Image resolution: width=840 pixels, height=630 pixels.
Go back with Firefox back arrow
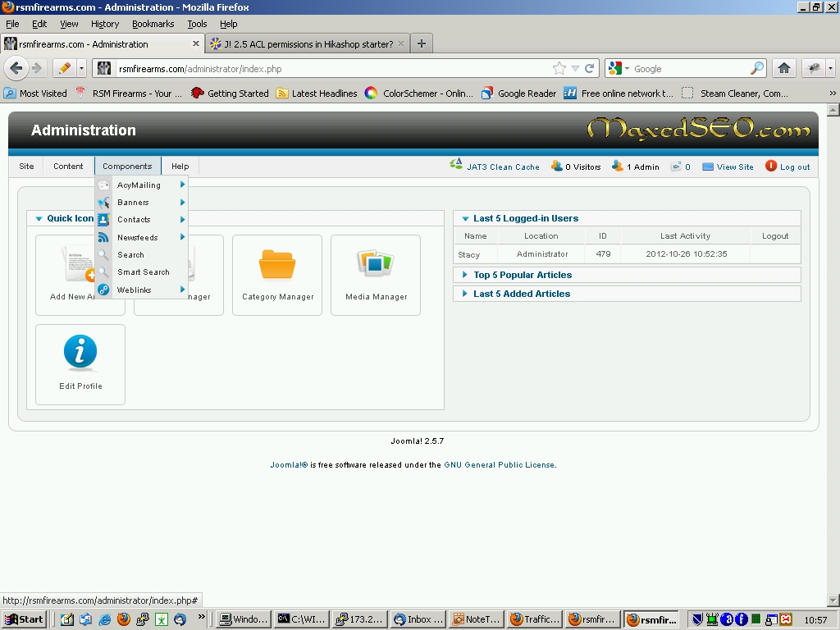[x=16, y=68]
